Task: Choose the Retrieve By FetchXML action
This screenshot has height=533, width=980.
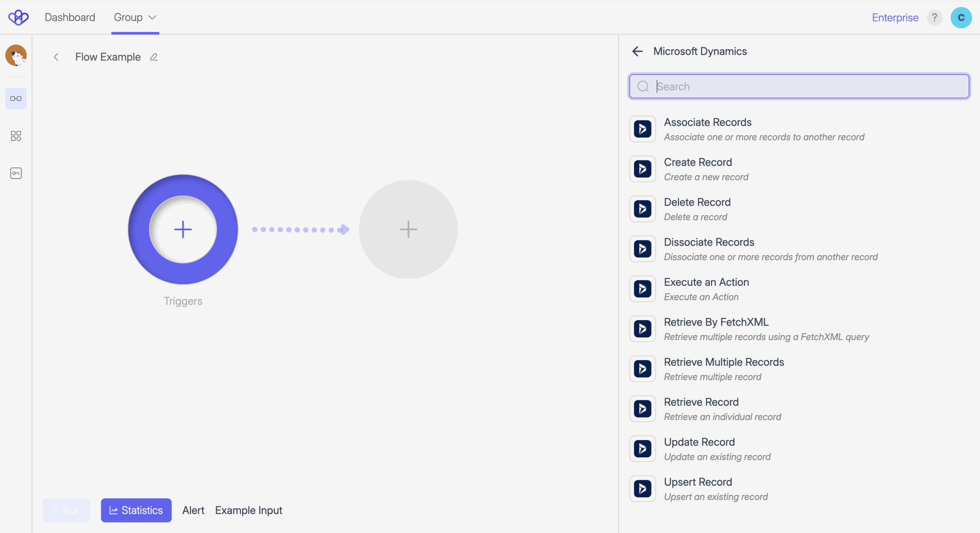Action: tap(716, 329)
